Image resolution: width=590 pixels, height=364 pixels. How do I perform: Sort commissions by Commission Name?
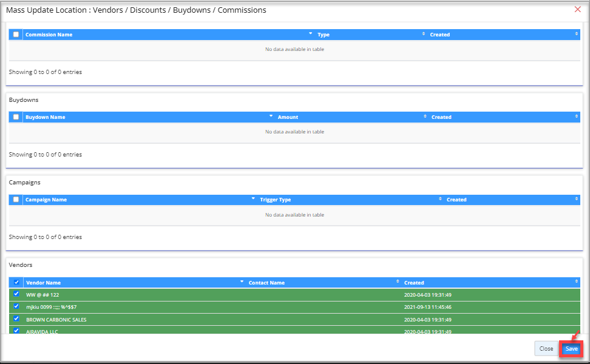tap(169, 35)
